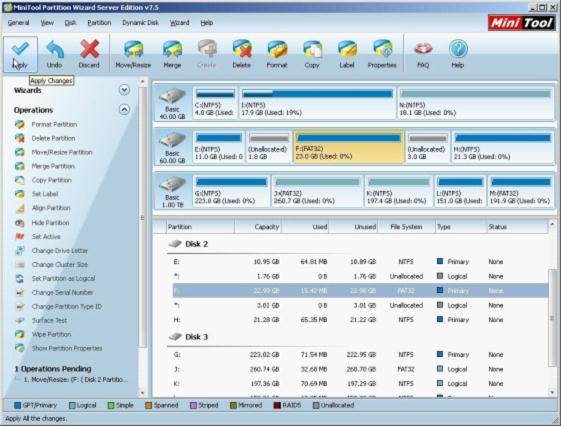Click the Help question mark icon
Screen dimensions: 561x426
point(458,54)
